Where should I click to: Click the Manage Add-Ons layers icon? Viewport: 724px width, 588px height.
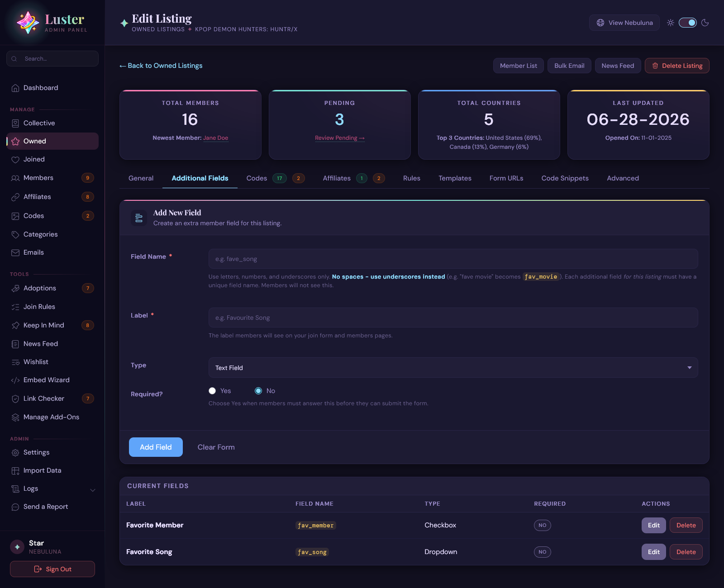click(x=15, y=417)
